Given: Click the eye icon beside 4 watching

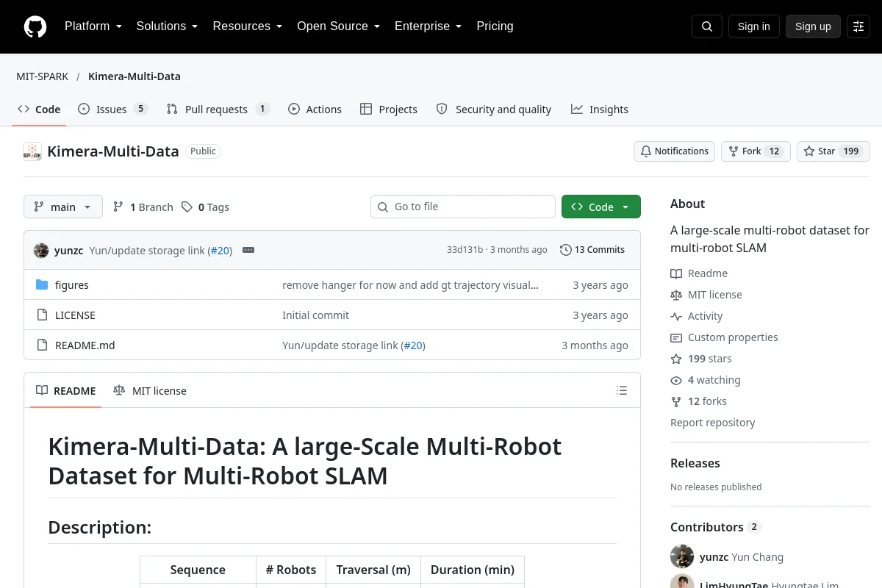Looking at the screenshot, I should [676, 380].
